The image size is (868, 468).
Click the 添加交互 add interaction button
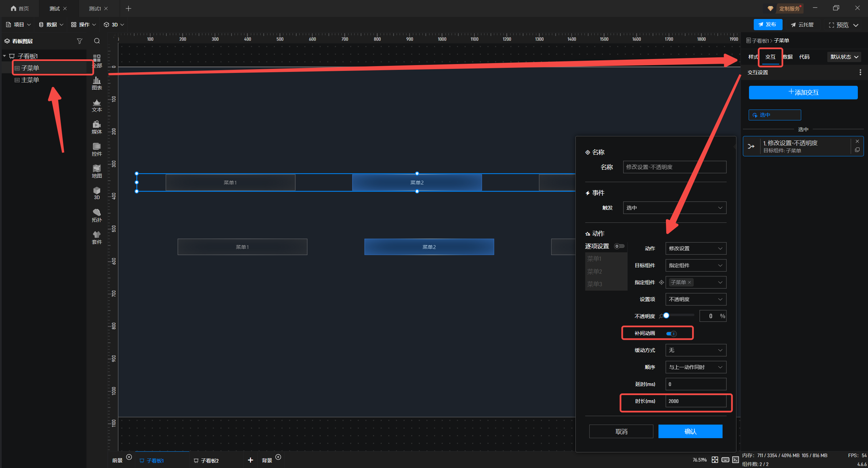tap(803, 92)
